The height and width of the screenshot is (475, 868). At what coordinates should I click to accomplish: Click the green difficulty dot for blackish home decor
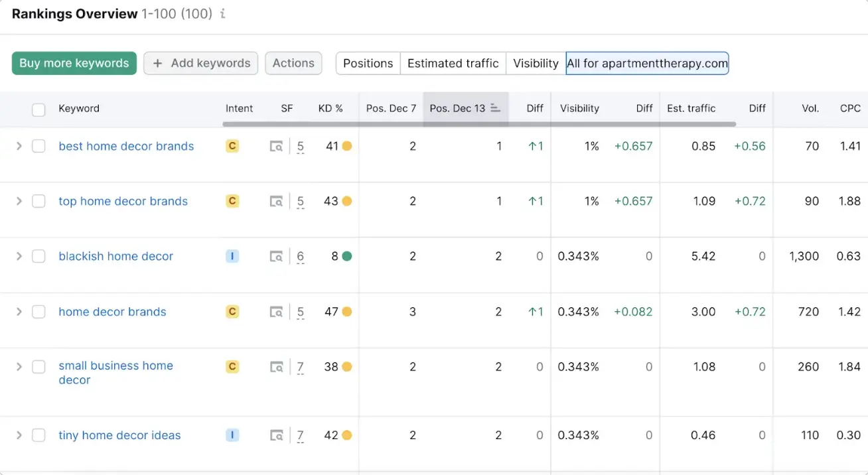click(347, 256)
